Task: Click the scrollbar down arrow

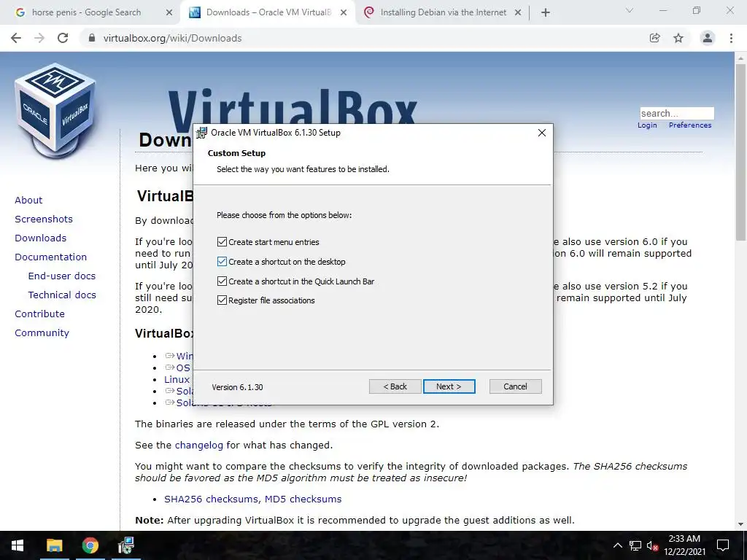Action: click(x=740, y=524)
